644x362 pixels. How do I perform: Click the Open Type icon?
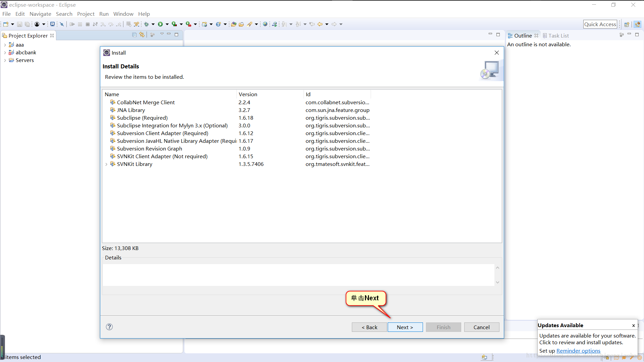click(x=234, y=24)
